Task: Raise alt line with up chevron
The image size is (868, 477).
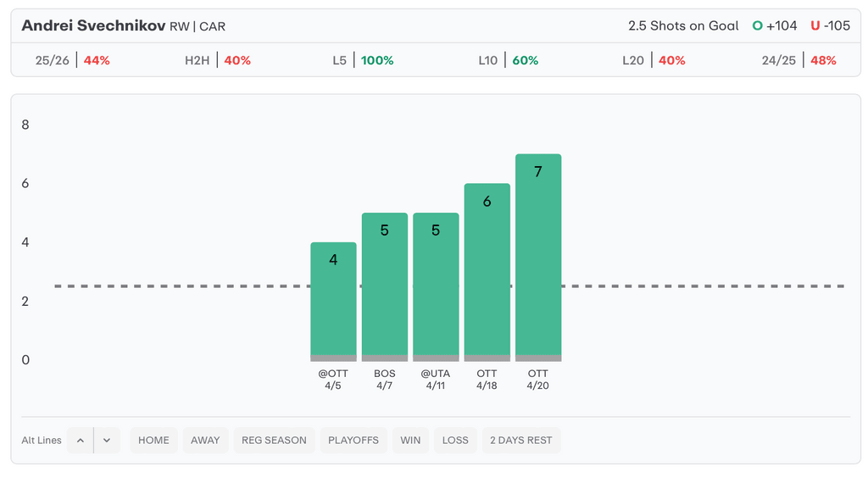Action: (x=80, y=441)
